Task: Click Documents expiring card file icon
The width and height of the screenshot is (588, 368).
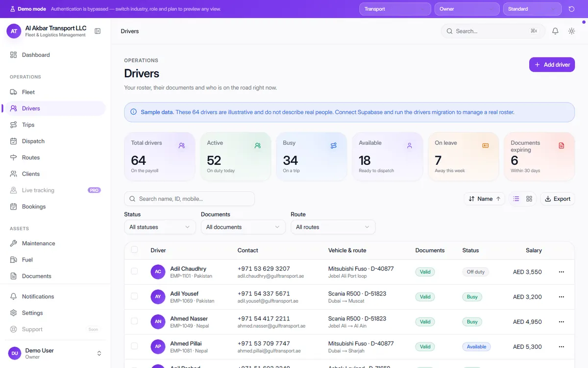Action: [562, 146]
